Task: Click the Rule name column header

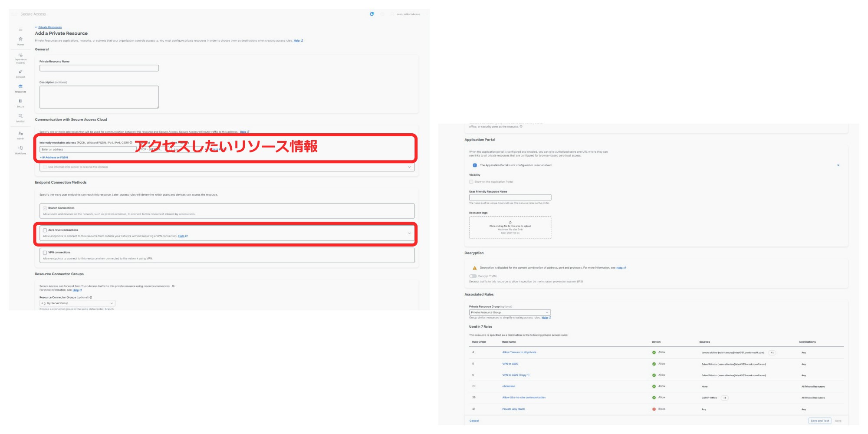Action: click(x=509, y=342)
